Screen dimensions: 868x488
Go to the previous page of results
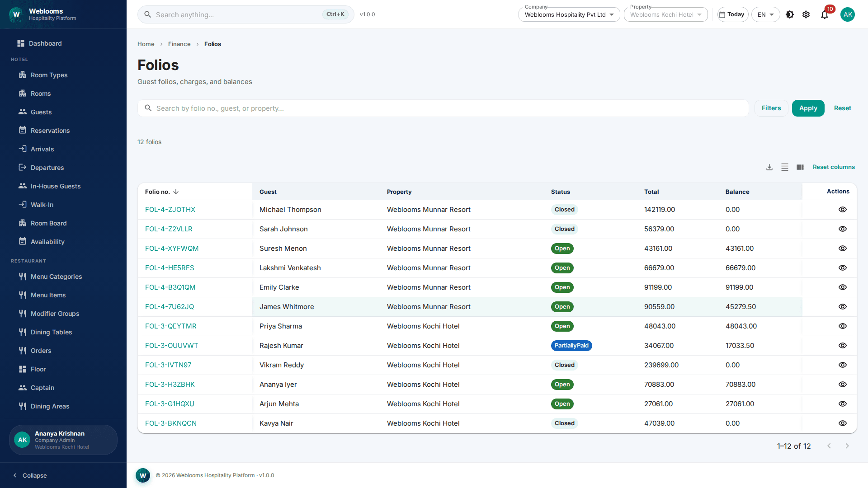click(829, 446)
